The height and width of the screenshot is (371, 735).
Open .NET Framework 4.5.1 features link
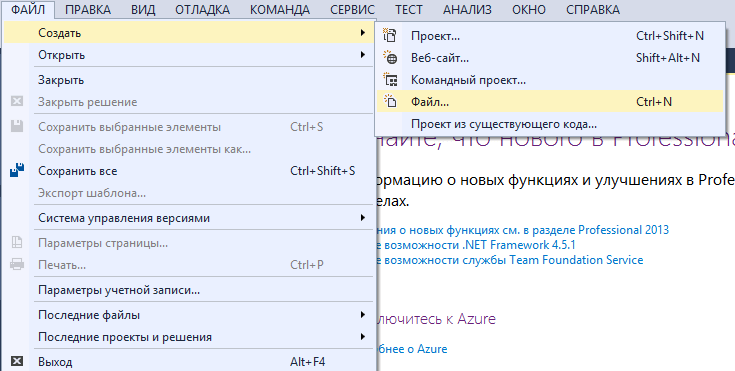(x=476, y=245)
